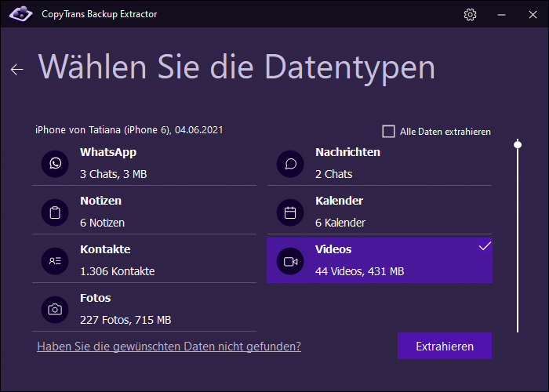This screenshot has width=549, height=392.
Task: Open settings via gear icon
Action: click(470, 14)
